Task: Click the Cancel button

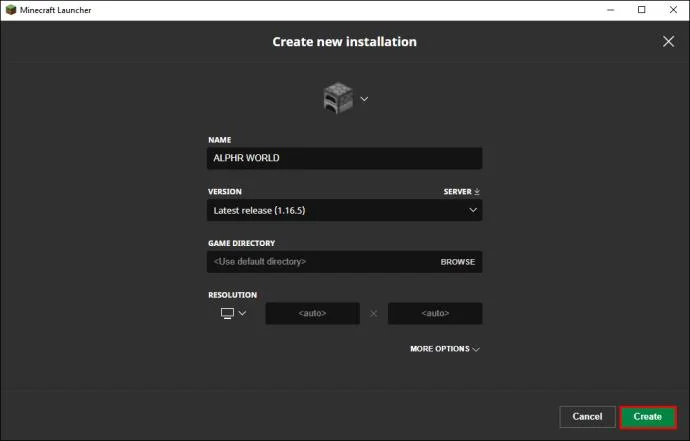Action: [587, 416]
